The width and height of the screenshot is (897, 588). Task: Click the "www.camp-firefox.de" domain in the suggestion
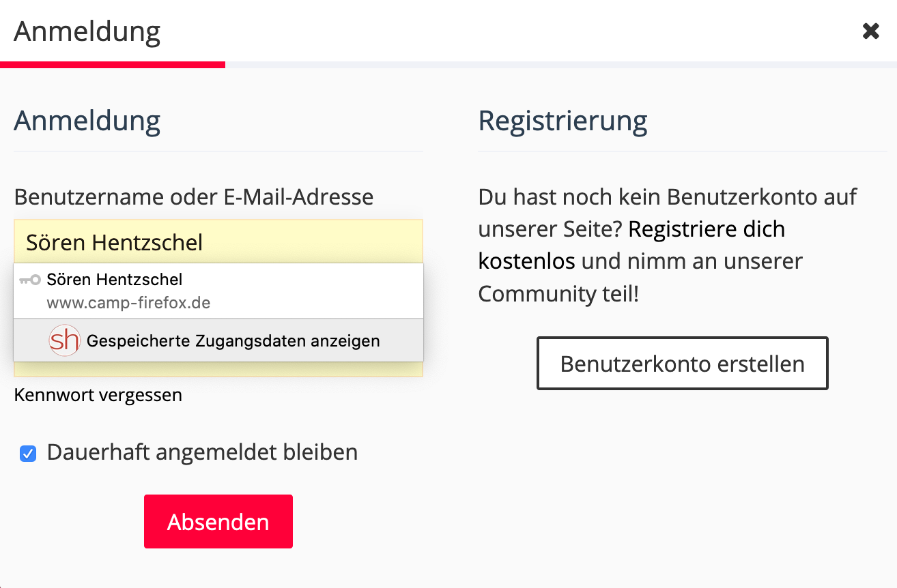[x=128, y=303]
